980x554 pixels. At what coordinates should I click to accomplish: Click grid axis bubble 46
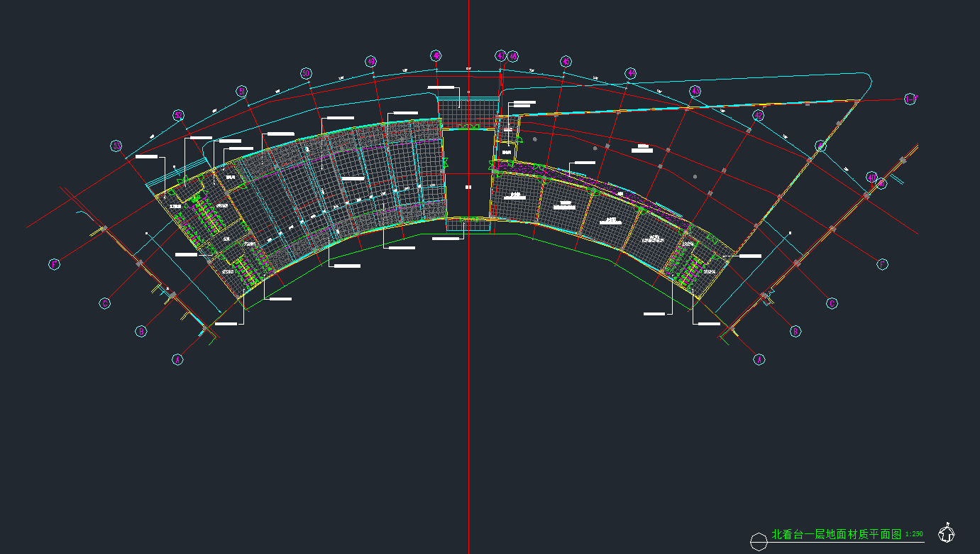[x=513, y=56]
